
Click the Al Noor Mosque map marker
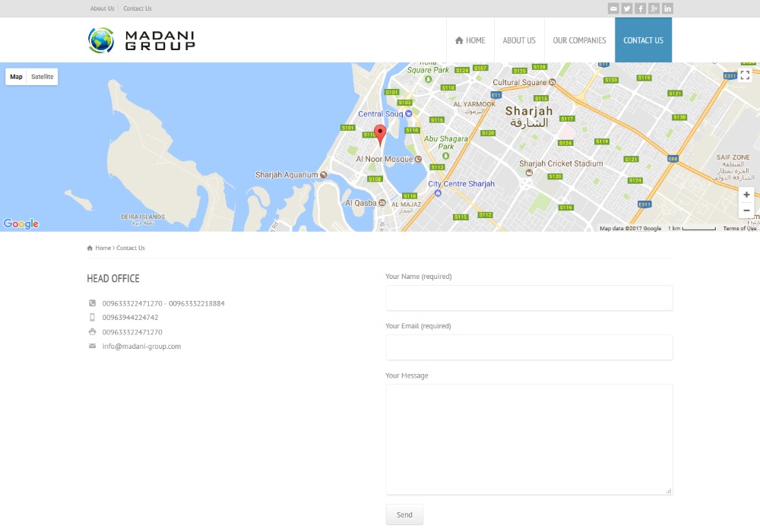[418, 159]
